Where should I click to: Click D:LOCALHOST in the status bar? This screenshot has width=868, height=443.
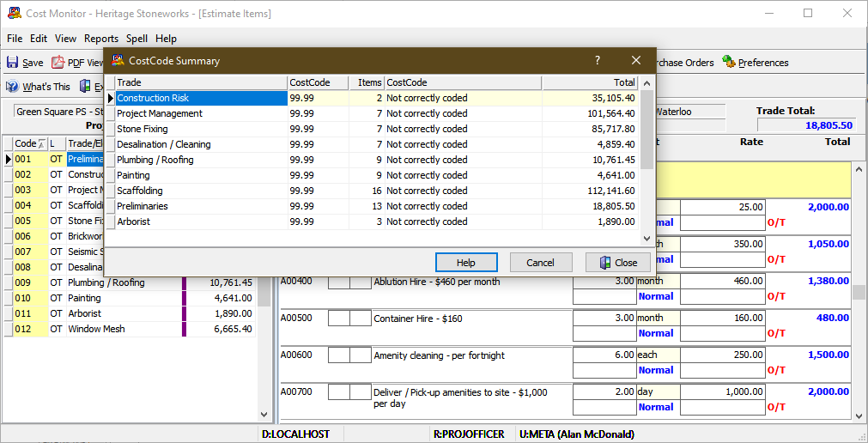(295, 434)
